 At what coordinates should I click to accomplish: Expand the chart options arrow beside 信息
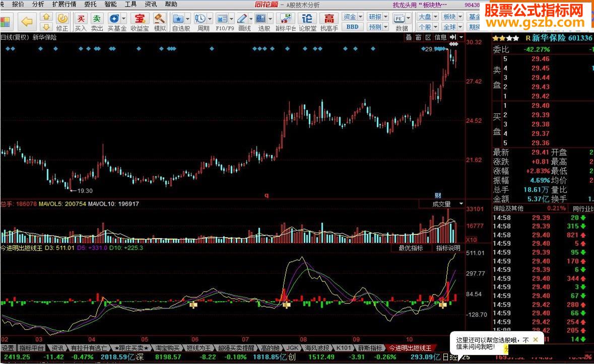(461, 37)
